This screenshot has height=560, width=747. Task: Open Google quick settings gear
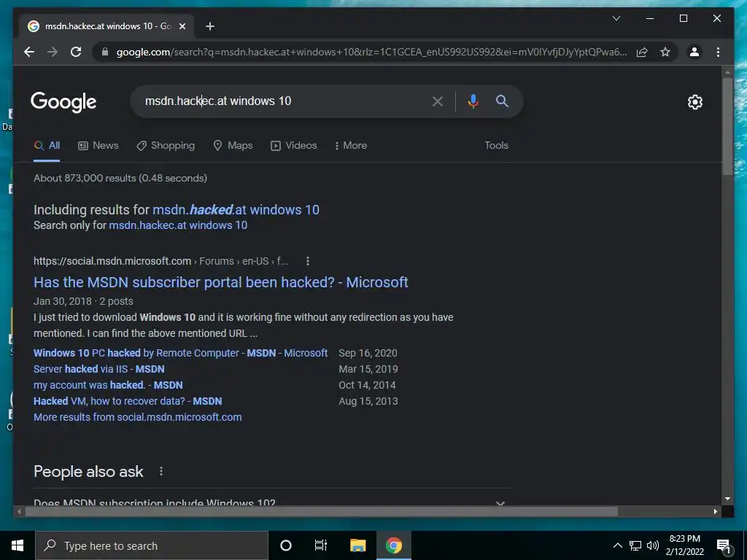point(695,101)
